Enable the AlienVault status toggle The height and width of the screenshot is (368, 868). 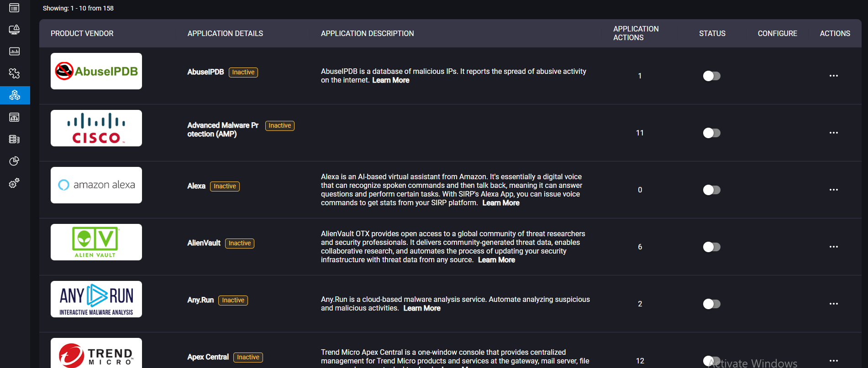(711, 247)
